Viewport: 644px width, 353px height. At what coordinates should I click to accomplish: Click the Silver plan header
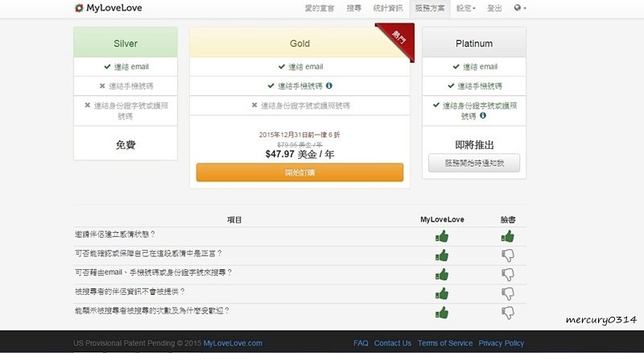tap(126, 43)
